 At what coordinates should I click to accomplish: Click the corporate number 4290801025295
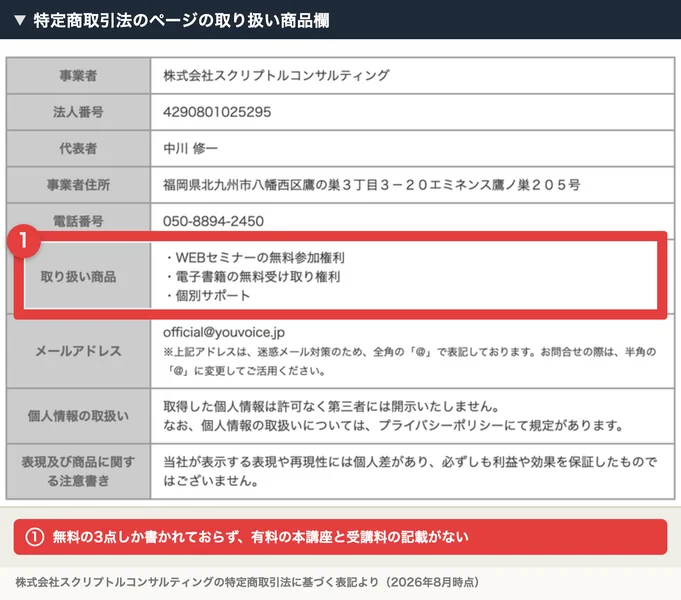click(217, 112)
